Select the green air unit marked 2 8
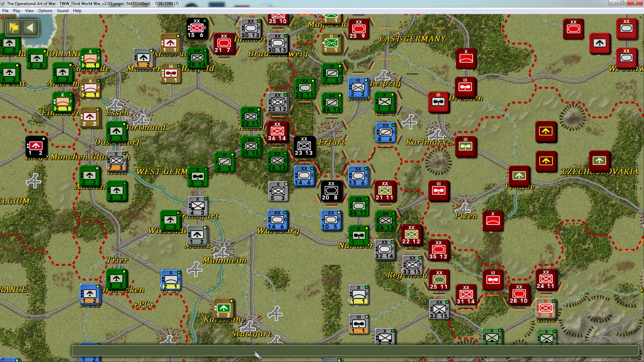The height and width of the screenshot is (362, 644). coord(37,59)
